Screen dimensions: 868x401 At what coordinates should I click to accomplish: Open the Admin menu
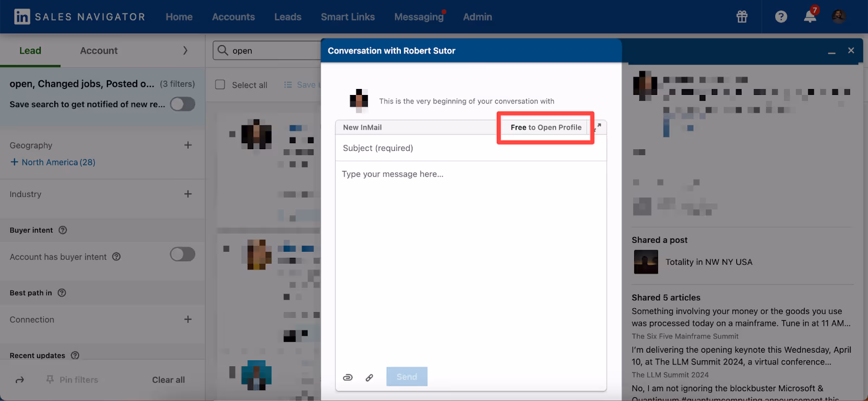[477, 17]
